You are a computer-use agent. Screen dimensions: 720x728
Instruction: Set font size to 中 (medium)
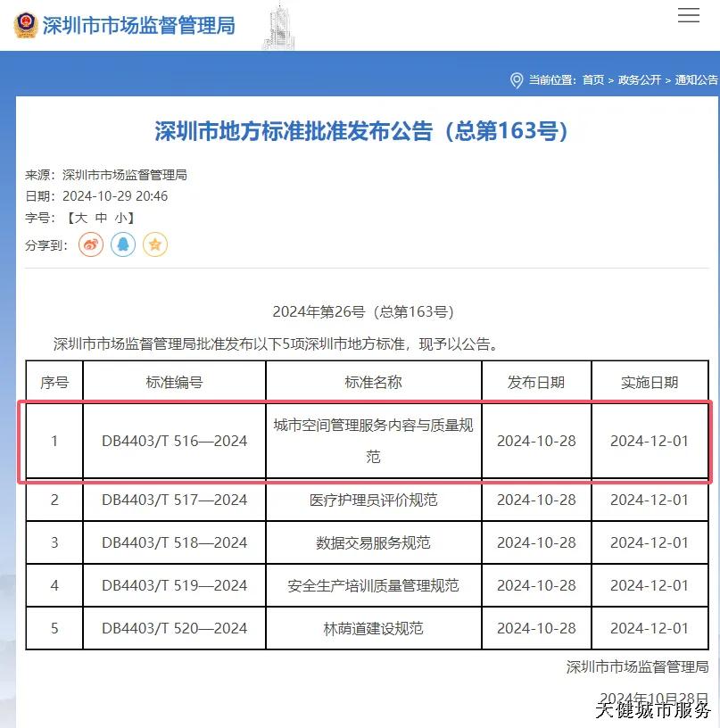coord(101,218)
